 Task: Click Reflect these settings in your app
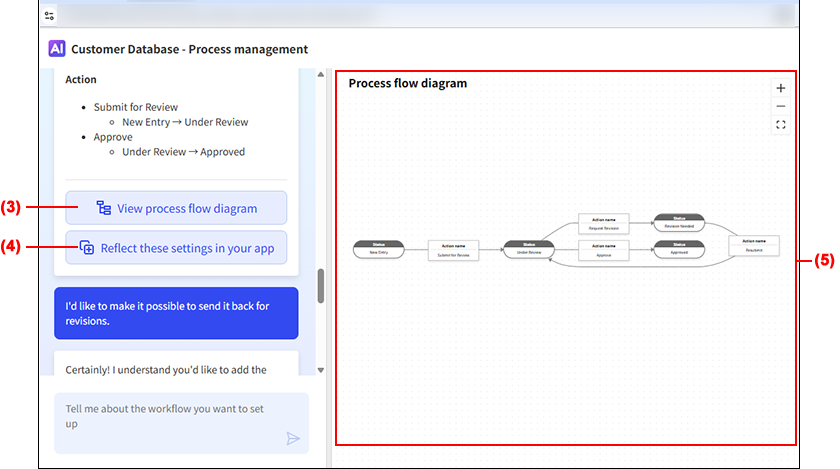point(176,248)
